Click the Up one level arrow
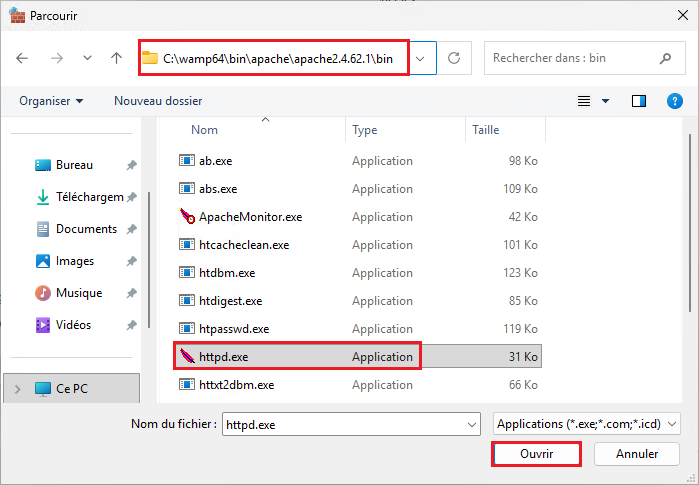This screenshot has width=699, height=485. click(x=116, y=59)
